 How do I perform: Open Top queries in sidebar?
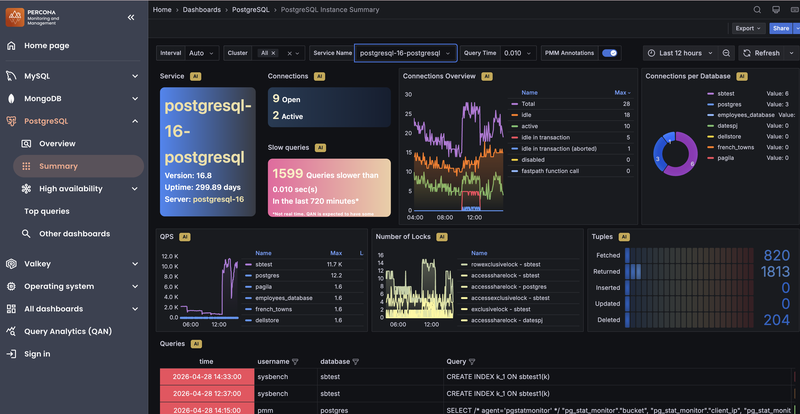[x=47, y=211]
